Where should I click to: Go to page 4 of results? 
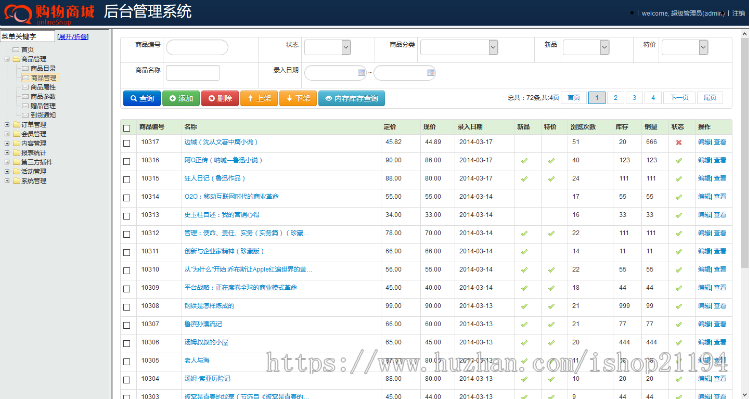click(653, 98)
